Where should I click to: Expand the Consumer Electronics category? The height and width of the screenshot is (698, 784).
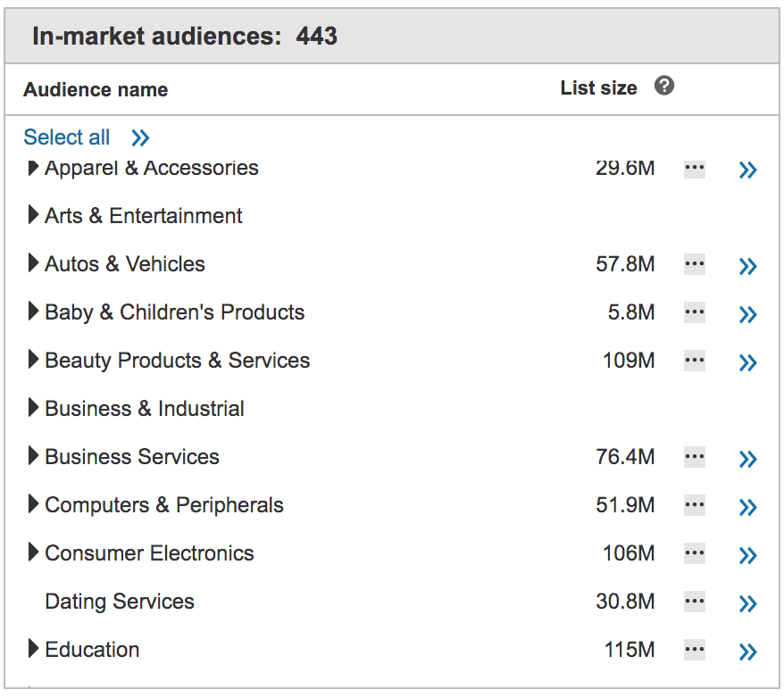(x=33, y=553)
